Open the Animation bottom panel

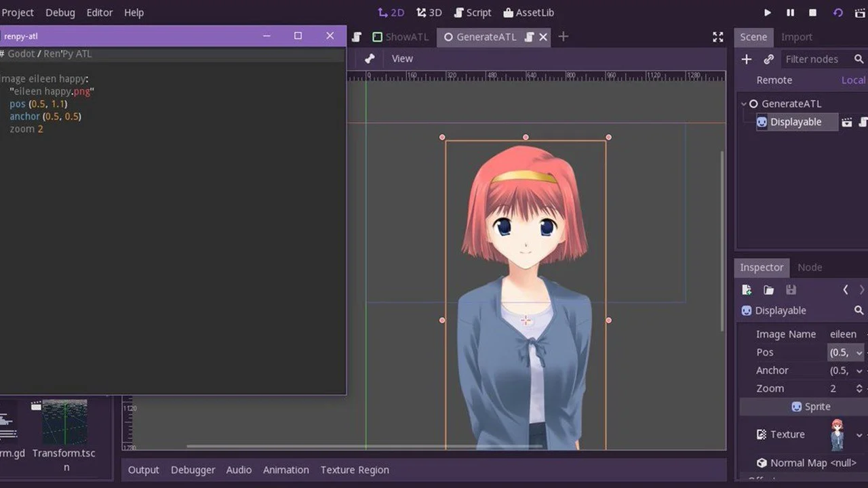(285, 470)
